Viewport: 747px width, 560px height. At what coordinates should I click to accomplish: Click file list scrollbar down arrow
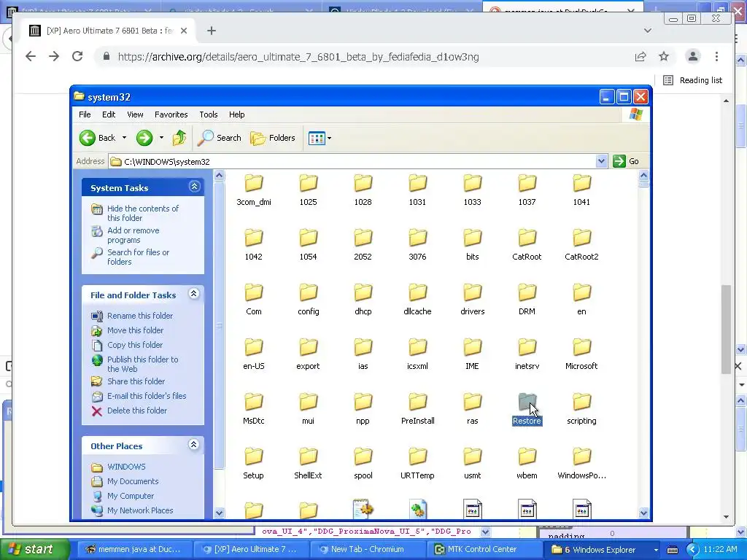[643, 513]
